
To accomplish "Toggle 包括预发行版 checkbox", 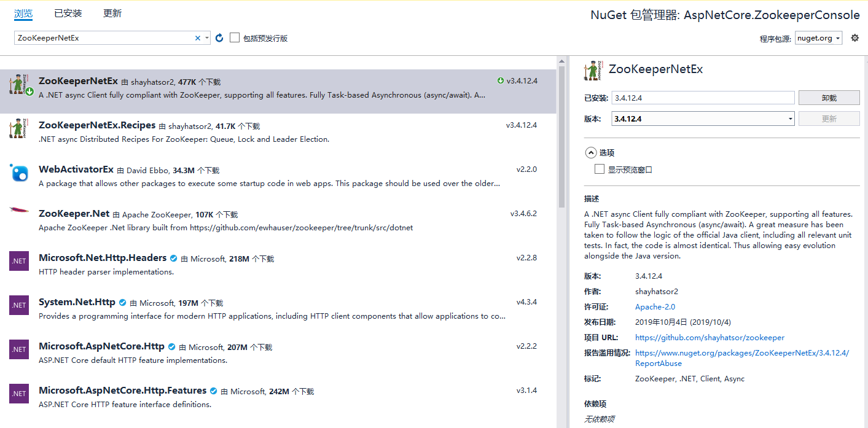I will point(235,38).
